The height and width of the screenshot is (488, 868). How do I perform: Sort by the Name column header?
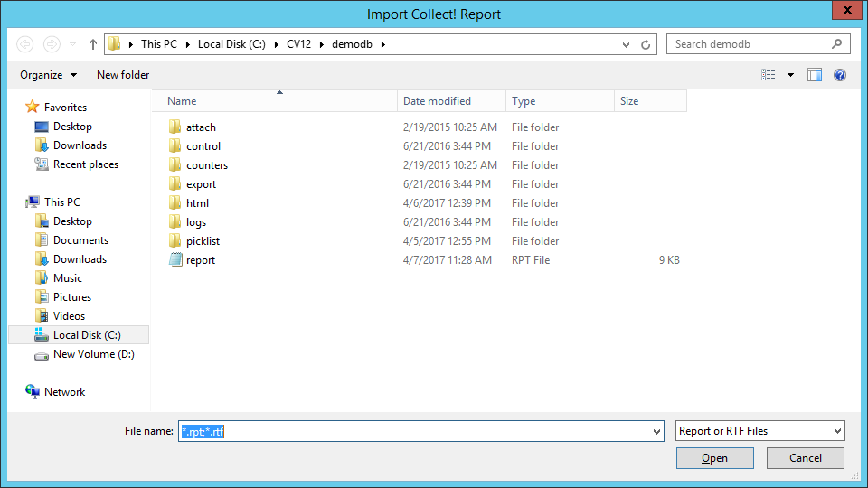(x=275, y=101)
